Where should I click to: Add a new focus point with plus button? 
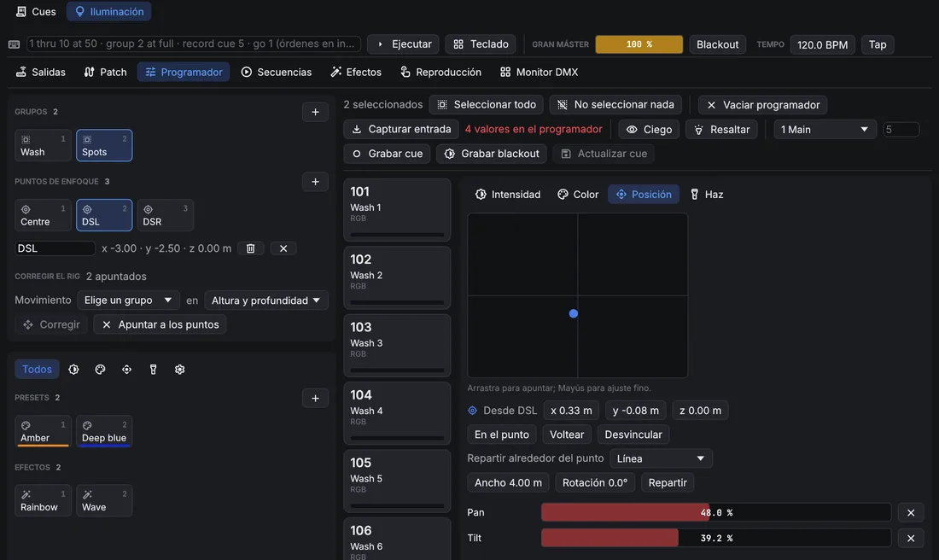point(315,182)
